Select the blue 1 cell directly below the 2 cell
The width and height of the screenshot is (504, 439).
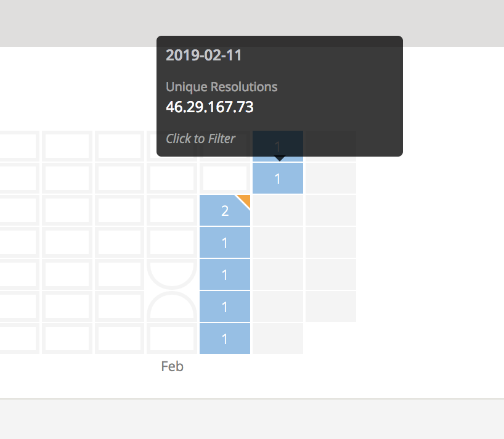point(224,243)
